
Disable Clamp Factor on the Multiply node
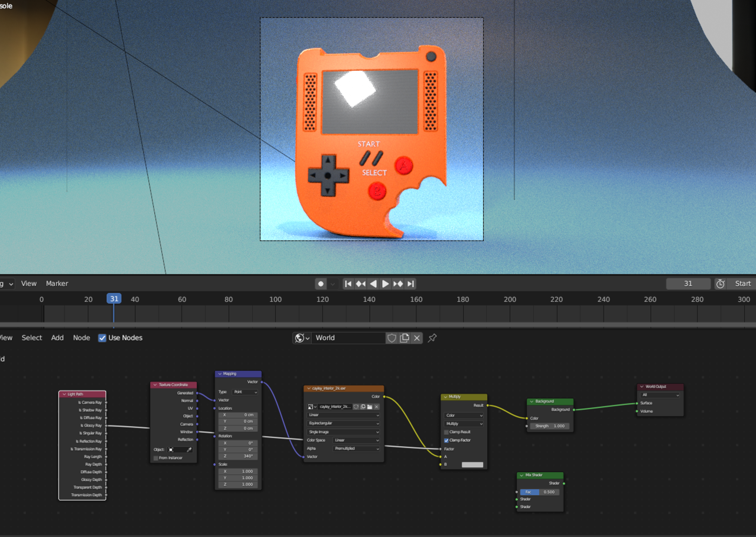point(445,440)
